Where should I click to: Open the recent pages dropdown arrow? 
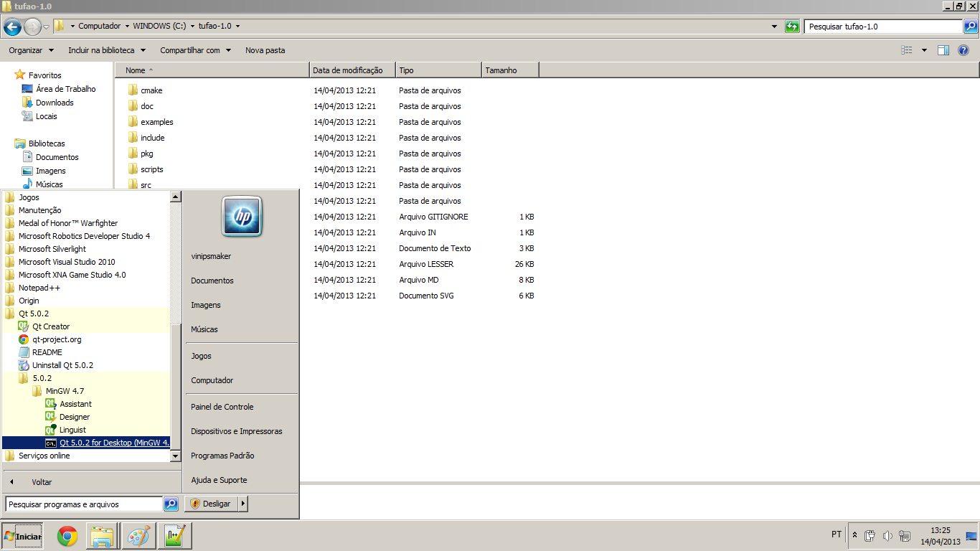(47, 27)
